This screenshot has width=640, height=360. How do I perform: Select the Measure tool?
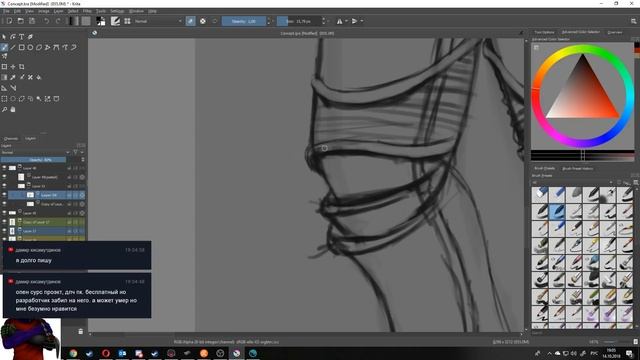click(13, 88)
